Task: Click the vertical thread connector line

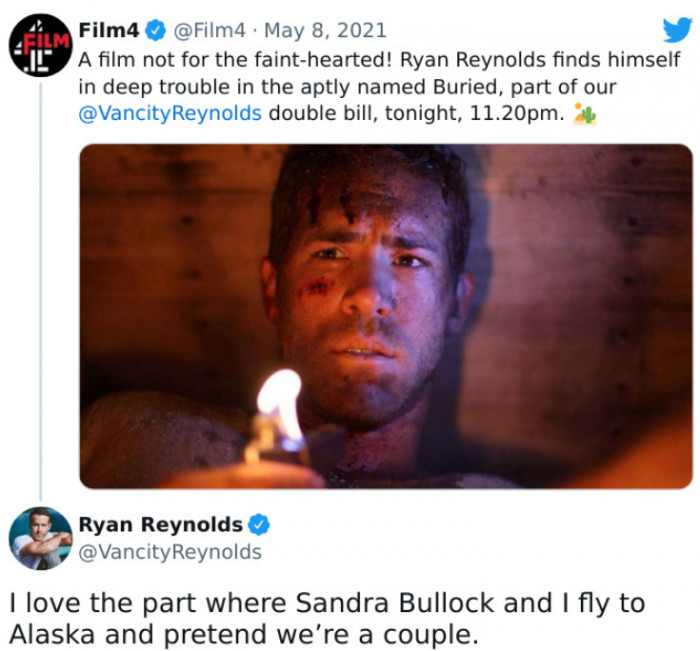Action: tap(41, 291)
